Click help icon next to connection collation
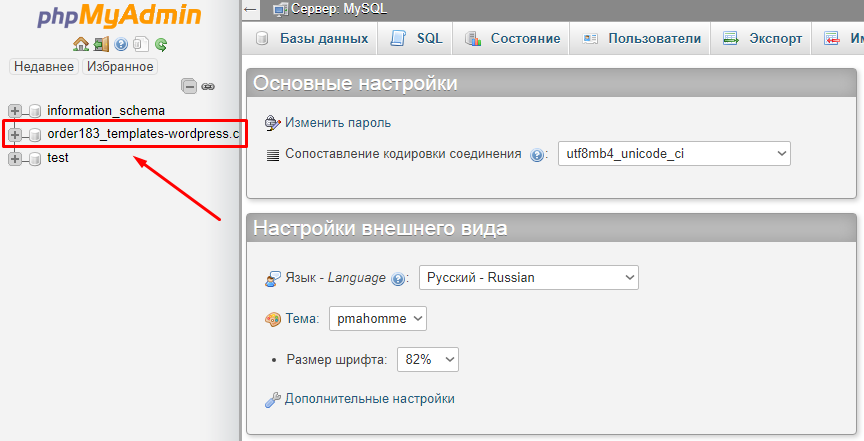Screen dimensions: 864x441 coord(537,155)
